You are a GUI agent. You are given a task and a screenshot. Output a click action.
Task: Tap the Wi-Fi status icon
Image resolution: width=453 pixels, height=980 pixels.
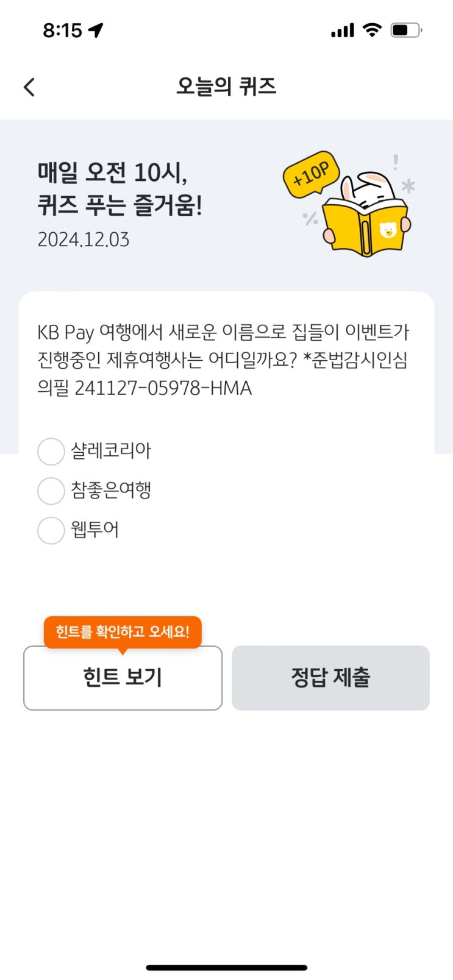(372, 30)
